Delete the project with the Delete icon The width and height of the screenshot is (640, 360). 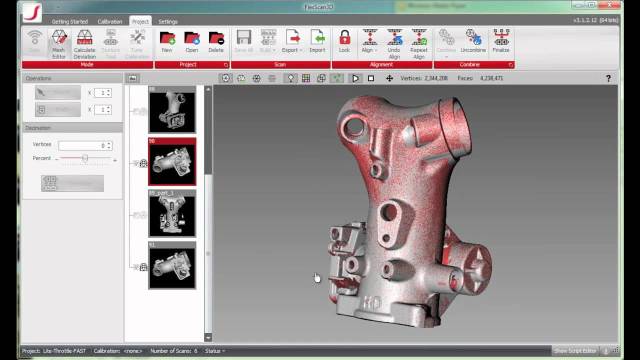216,41
